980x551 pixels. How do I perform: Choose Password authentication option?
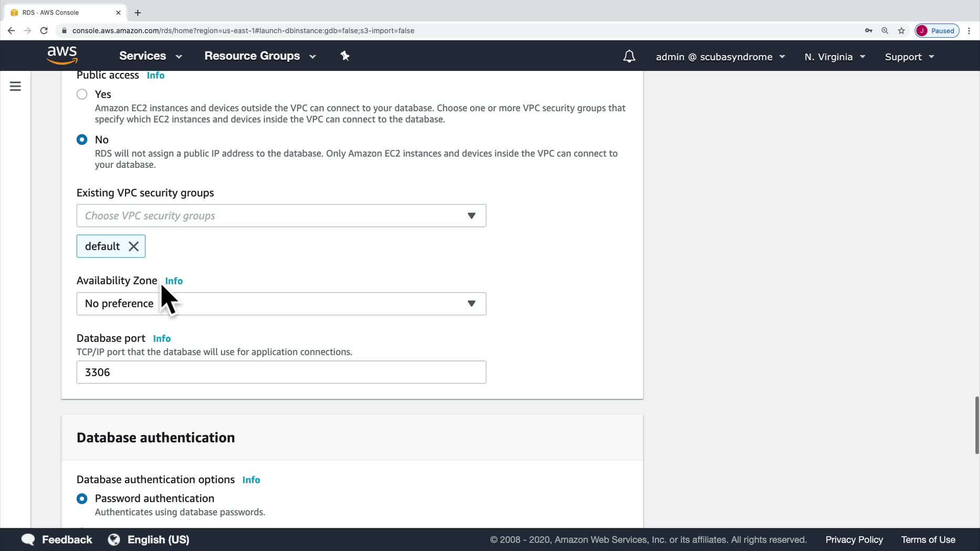click(x=82, y=499)
